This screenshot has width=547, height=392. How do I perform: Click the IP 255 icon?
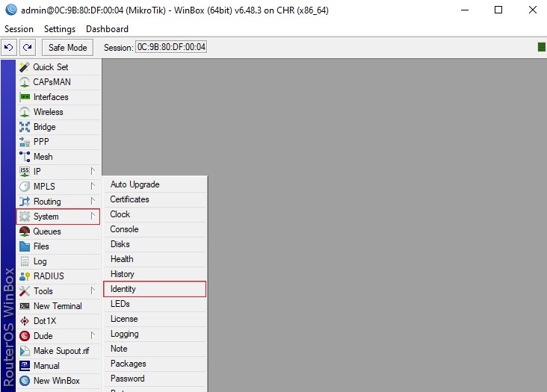(x=25, y=172)
